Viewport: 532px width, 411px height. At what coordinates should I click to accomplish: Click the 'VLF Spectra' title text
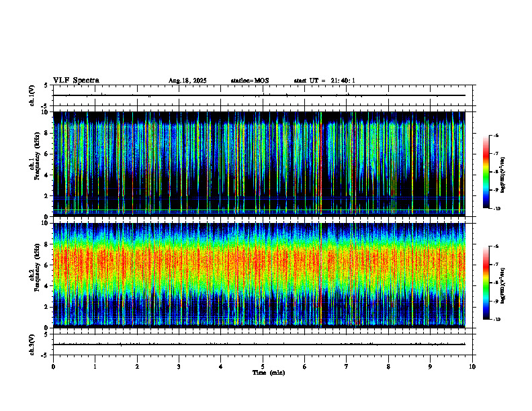76,81
